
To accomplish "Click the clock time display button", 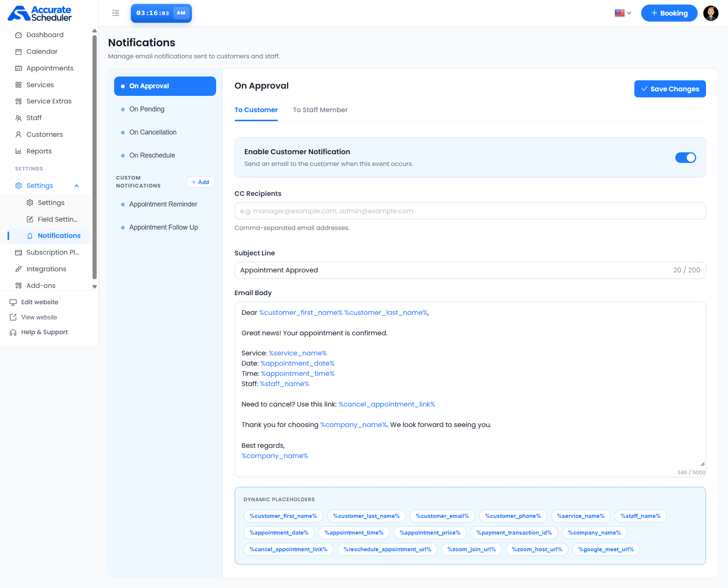I will [161, 13].
